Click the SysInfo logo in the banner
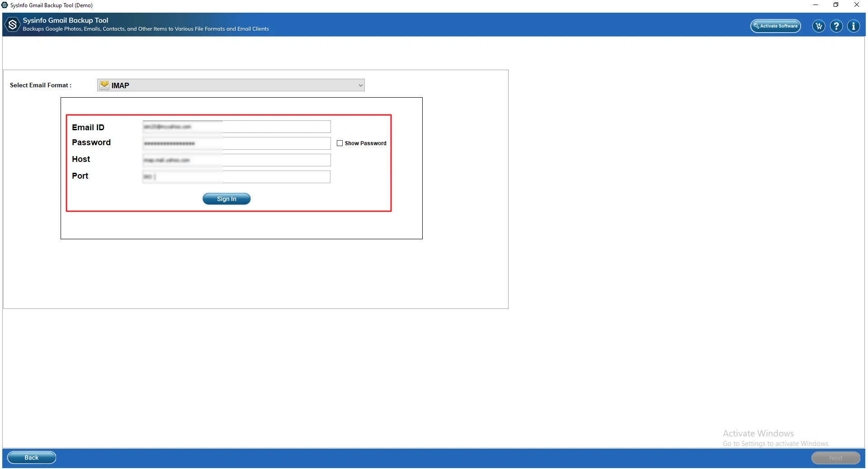 [12, 24]
